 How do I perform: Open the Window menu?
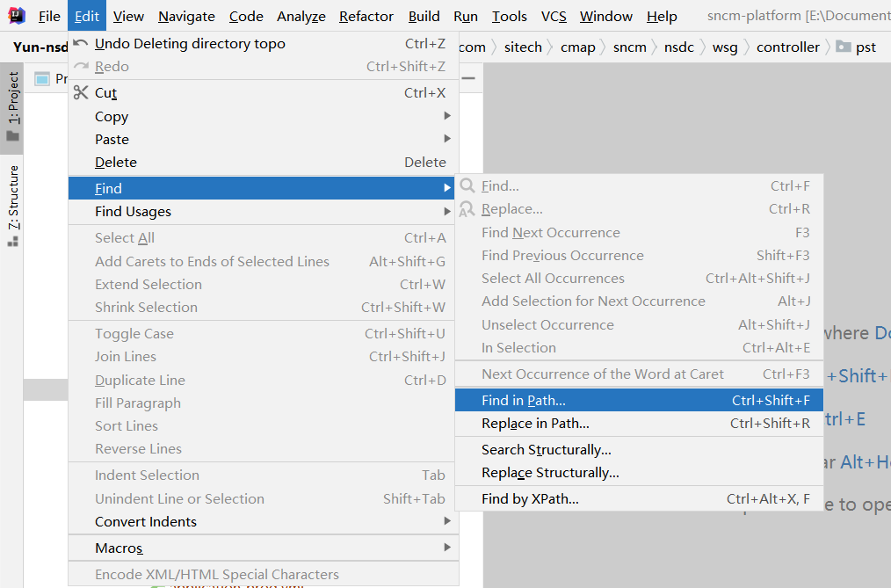tap(605, 17)
